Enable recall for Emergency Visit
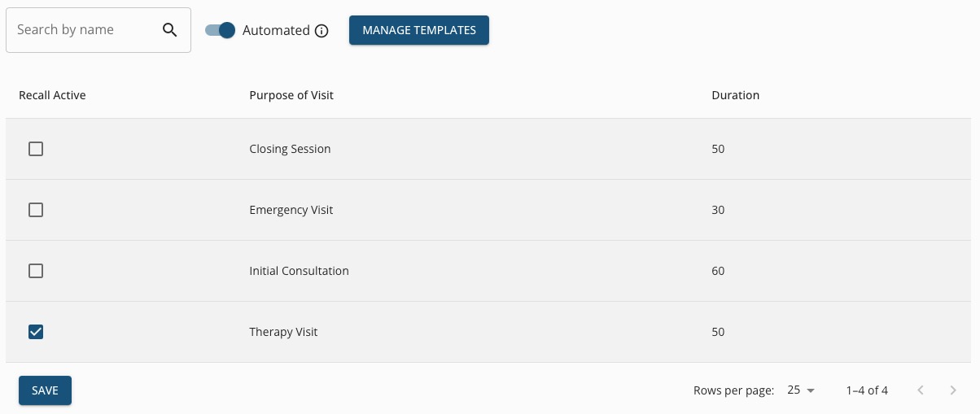The image size is (980, 414). 36,210
